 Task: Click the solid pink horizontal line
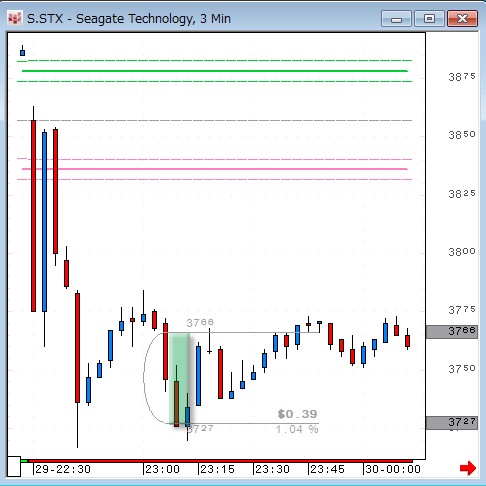(215, 169)
